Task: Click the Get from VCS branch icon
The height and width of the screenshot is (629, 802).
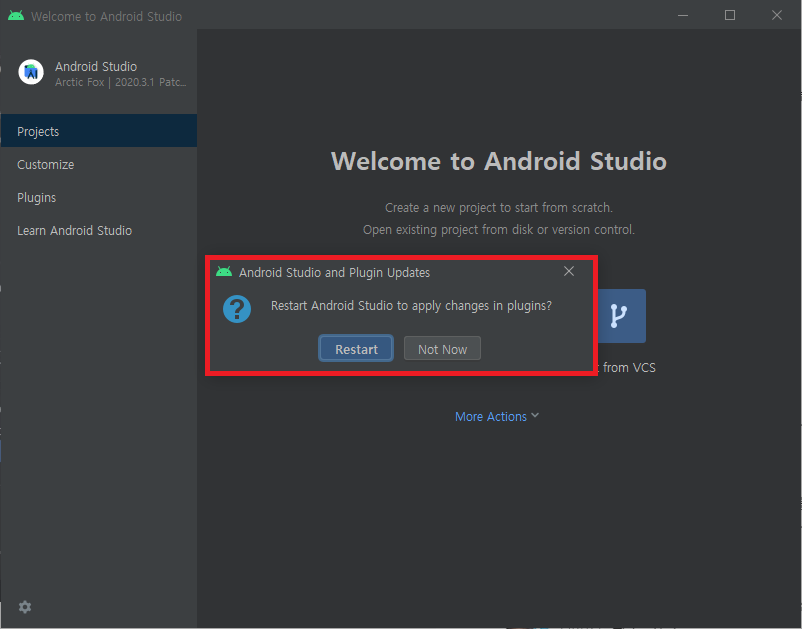Action: [x=621, y=316]
